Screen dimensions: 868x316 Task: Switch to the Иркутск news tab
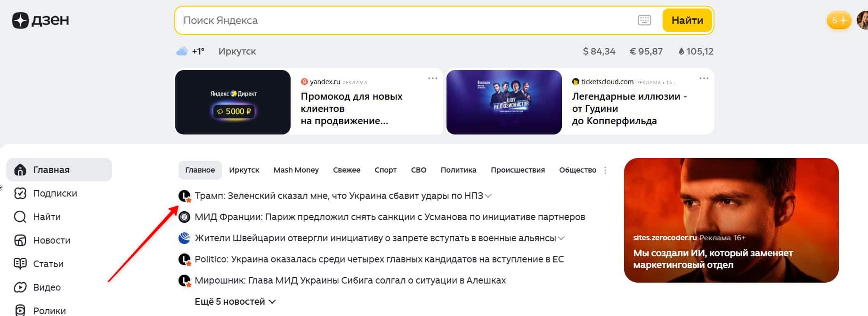click(244, 170)
